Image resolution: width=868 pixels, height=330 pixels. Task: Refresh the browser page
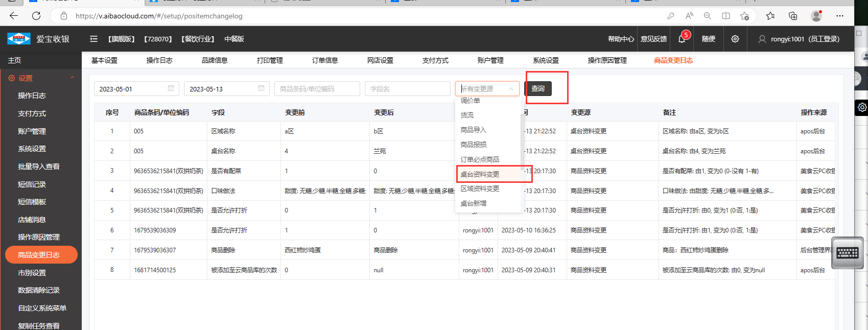(36, 16)
